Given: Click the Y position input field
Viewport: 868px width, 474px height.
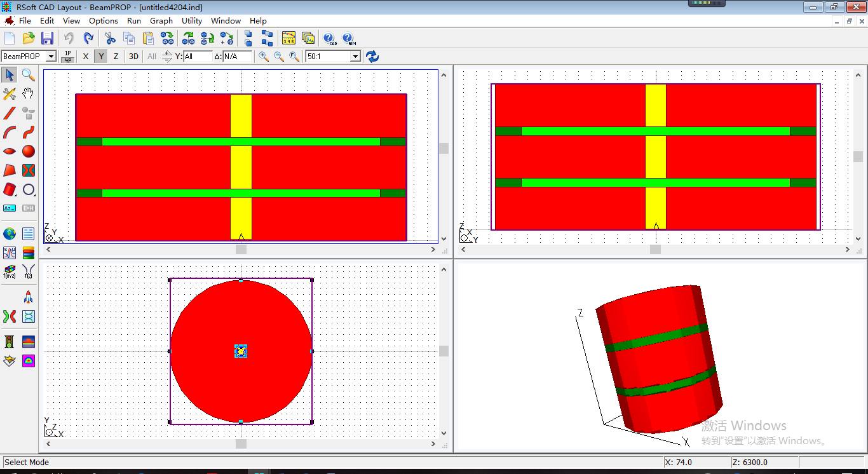Looking at the screenshot, I should pos(198,57).
